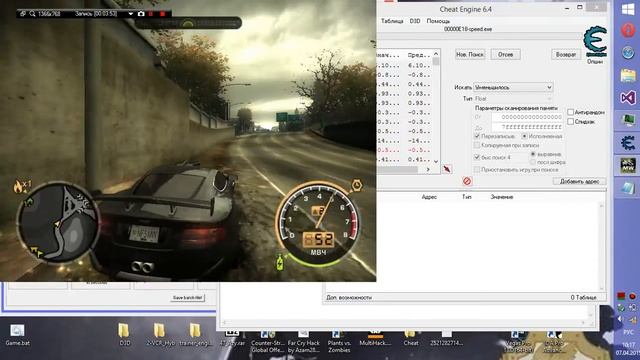Select the выравние alignment radio button
This screenshot has width=640, height=360.
pos(533,154)
